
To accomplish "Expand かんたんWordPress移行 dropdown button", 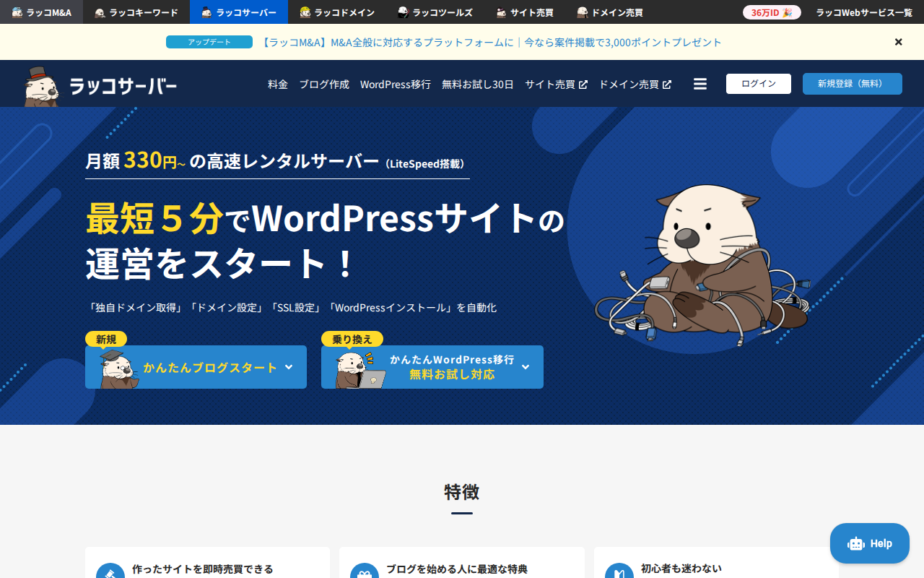I will click(x=432, y=367).
